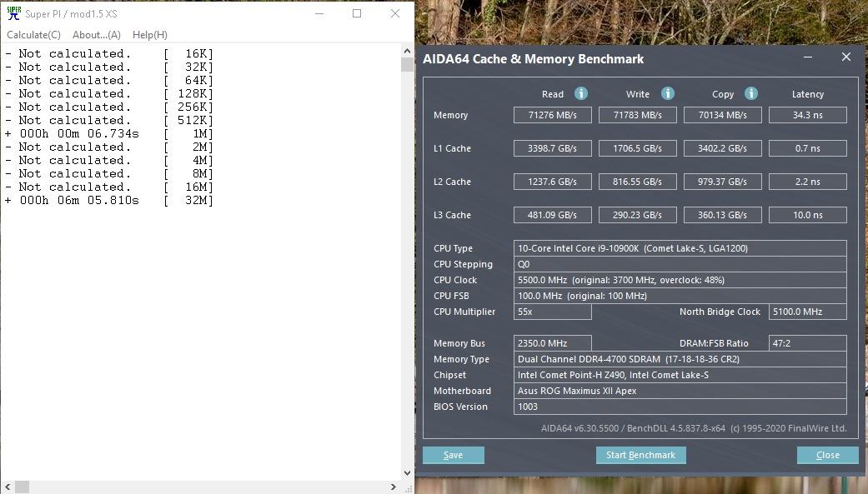Click L1 Cache Read 3398.7 GB/s
Viewport: 868px width, 494px height.
click(553, 148)
